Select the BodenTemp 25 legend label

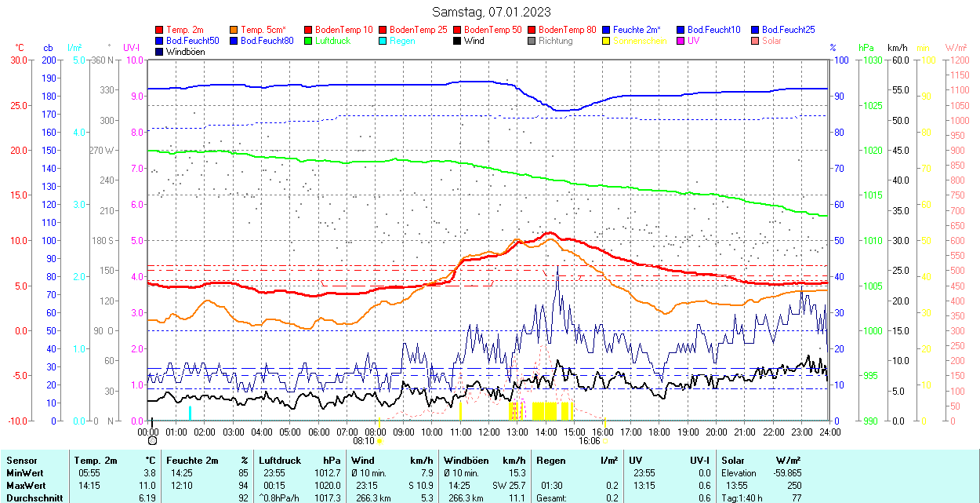click(x=419, y=30)
